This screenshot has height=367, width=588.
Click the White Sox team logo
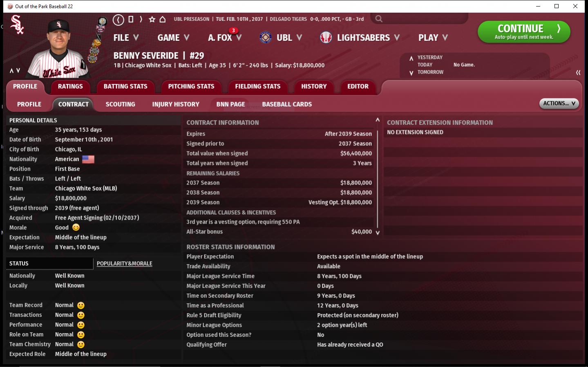click(17, 24)
